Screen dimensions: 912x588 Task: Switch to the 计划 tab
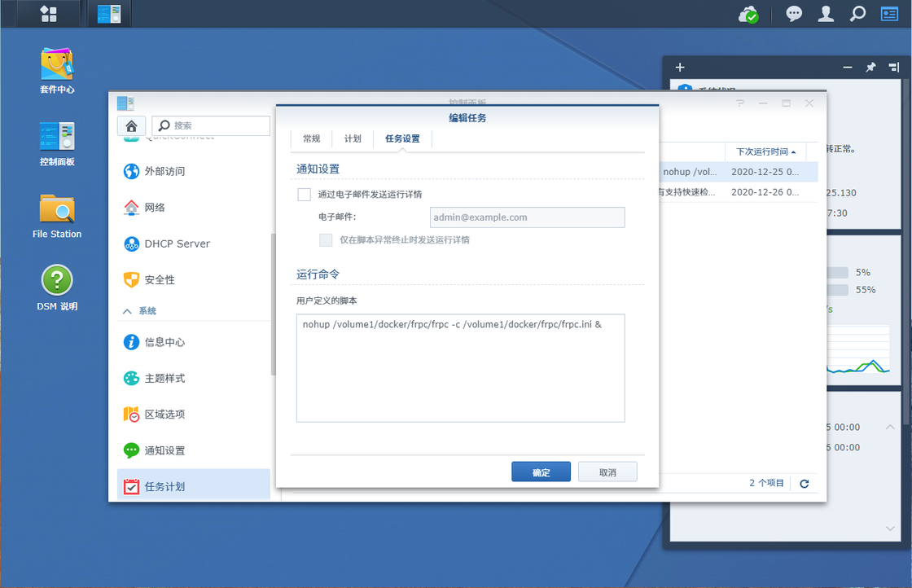pos(353,138)
